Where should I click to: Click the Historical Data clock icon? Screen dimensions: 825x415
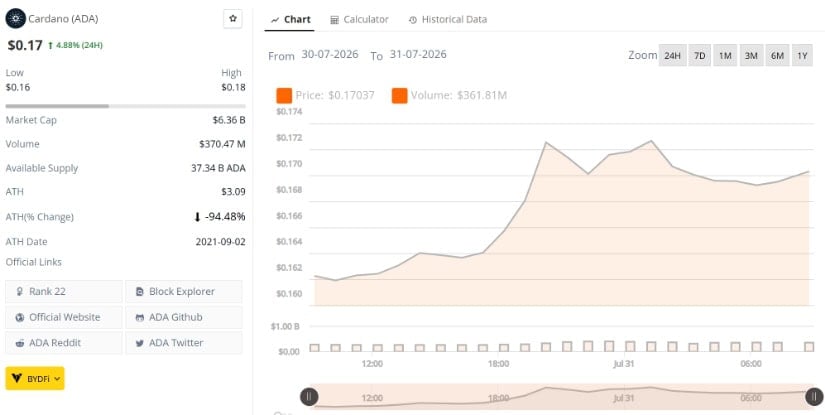(x=413, y=20)
